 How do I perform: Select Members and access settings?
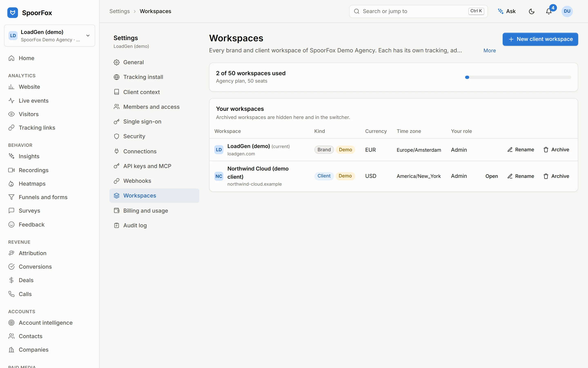[154, 107]
